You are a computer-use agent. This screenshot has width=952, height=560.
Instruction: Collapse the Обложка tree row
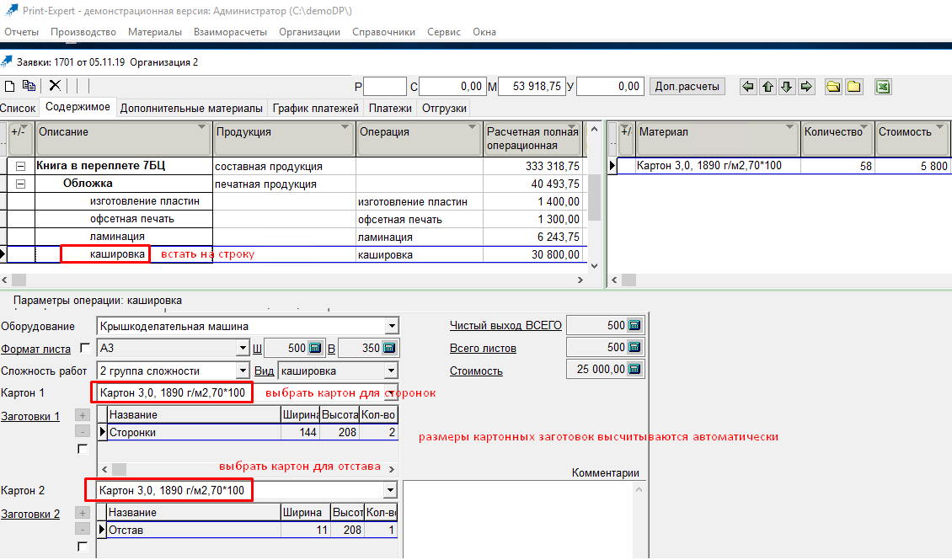tap(20, 184)
